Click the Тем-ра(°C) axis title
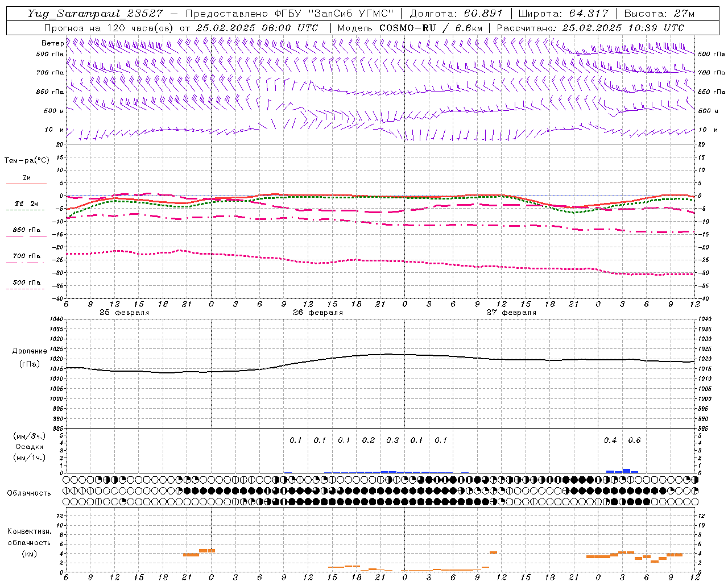The width and height of the screenshot is (728, 582). tap(27, 161)
